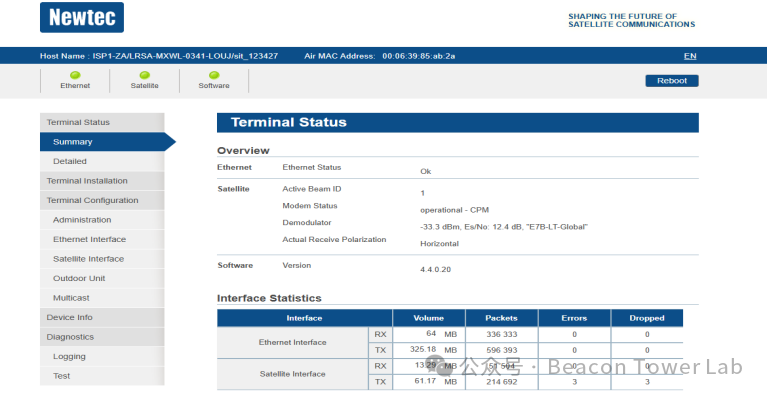Click the Software green status indicator

pyautogui.click(x=214, y=75)
